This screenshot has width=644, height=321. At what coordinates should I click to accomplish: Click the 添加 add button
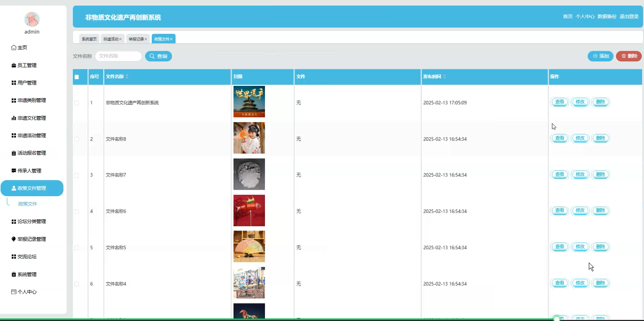[x=601, y=56]
